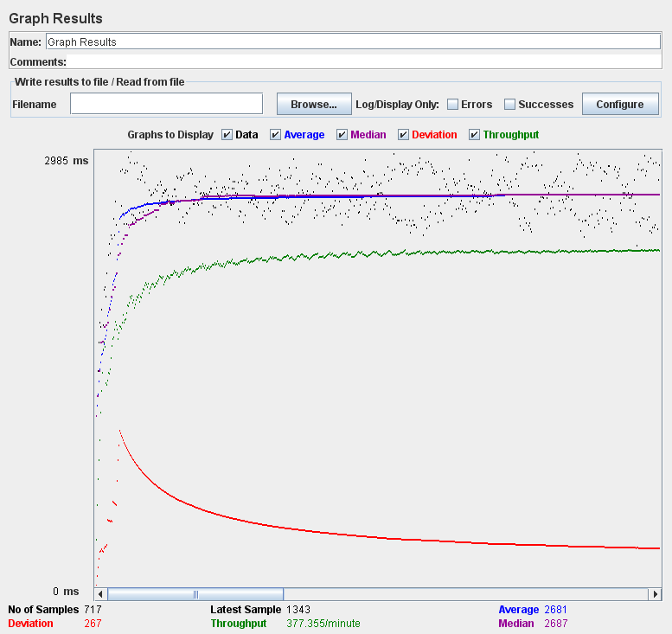This screenshot has width=672, height=634.
Task: Click the Filename text box
Action: tap(166, 104)
